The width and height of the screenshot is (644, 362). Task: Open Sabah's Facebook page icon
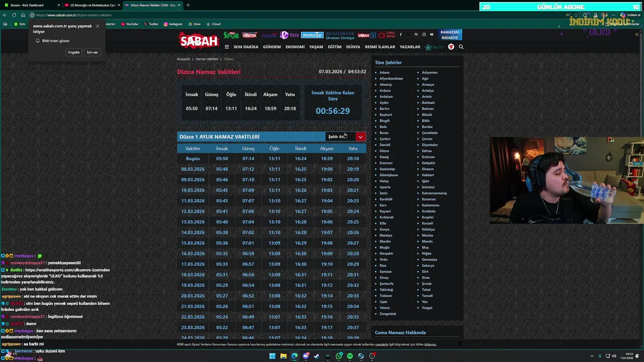point(400,35)
